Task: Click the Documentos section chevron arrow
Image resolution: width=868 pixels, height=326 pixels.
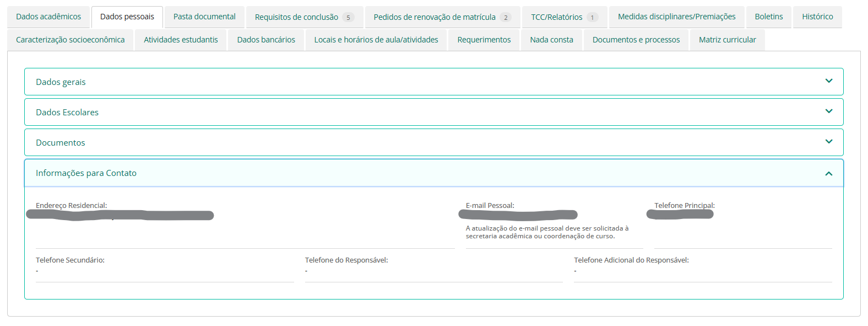Action: (x=828, y=142)
